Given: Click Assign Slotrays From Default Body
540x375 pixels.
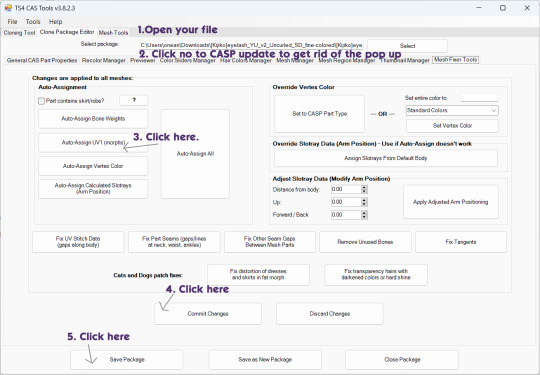Looking at the screenshot, I should tap(386, 158).
